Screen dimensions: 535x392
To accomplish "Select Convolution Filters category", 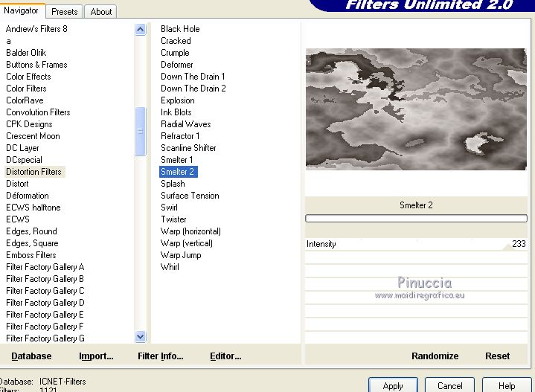I will [x=38, y=112].
